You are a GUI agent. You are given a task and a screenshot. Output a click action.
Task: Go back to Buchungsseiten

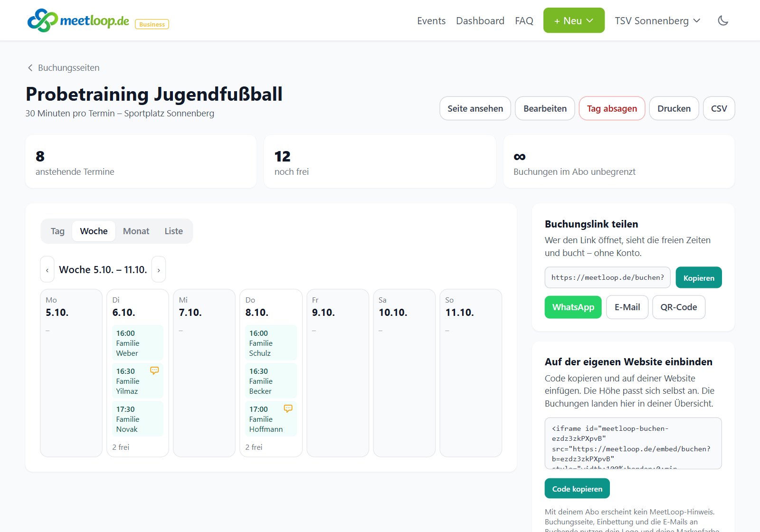click(63, 68)
